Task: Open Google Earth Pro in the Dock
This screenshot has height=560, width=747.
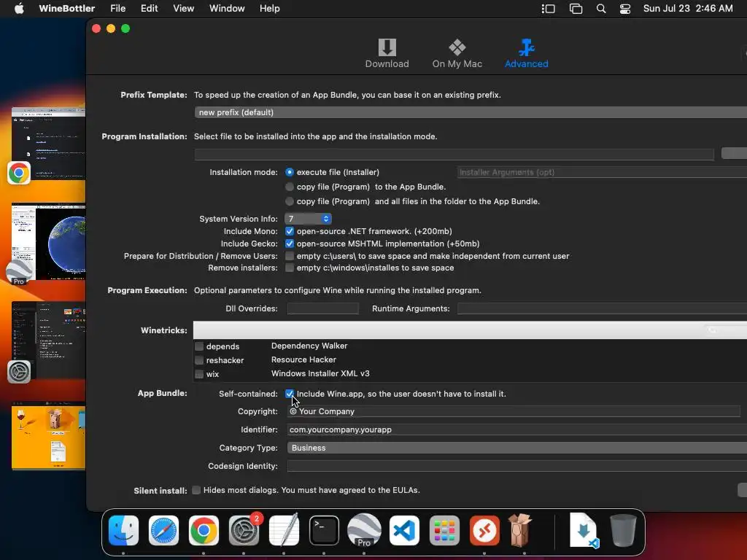Action: coord(364,530)
